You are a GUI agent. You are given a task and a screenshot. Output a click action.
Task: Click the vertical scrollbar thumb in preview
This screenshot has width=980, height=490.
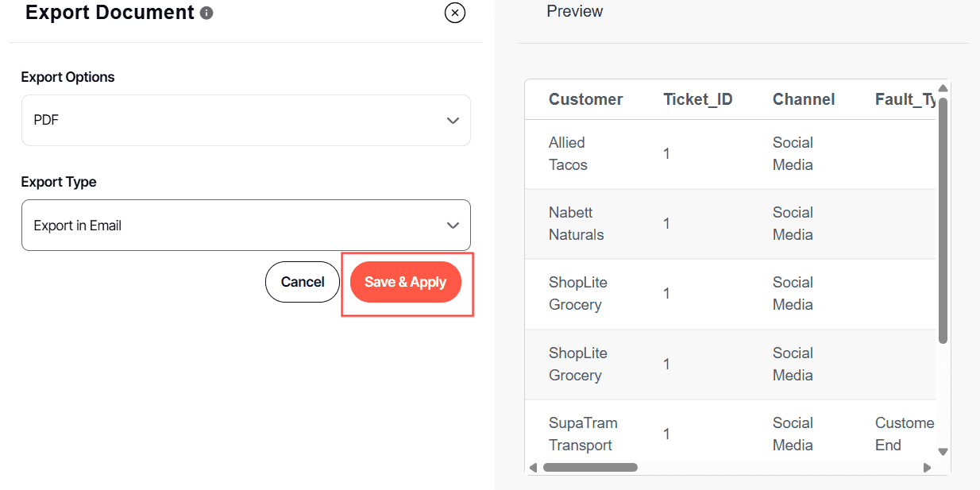(943, 221)
